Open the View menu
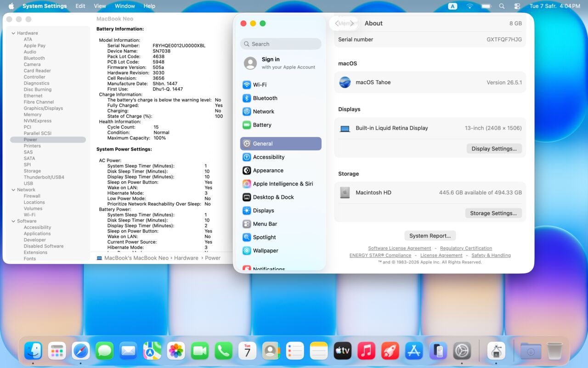Viewport: 588px width, 368px height. click(100, 6)
